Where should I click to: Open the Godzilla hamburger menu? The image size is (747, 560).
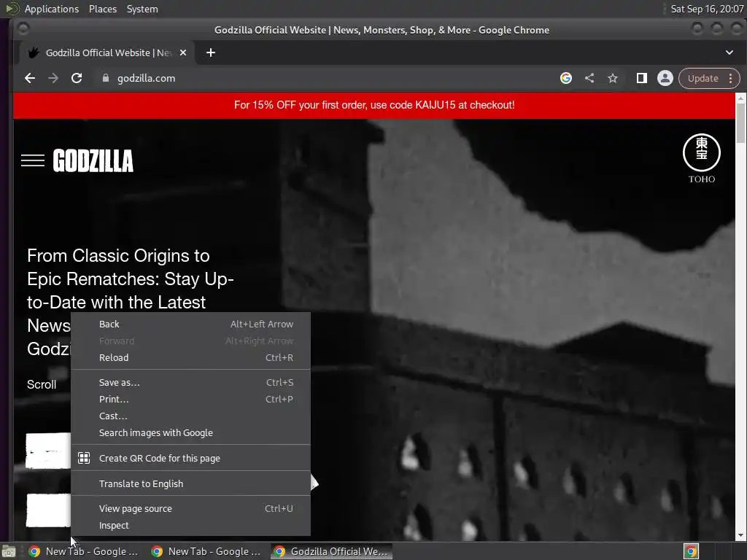click(x=33, y=160)
